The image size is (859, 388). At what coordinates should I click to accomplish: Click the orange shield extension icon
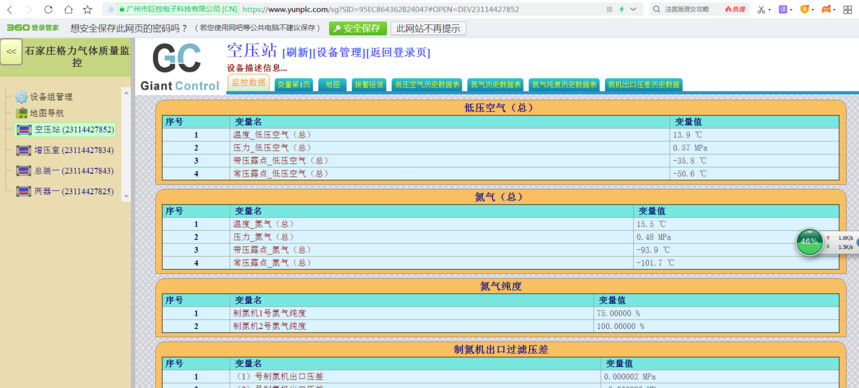(805, 9)
